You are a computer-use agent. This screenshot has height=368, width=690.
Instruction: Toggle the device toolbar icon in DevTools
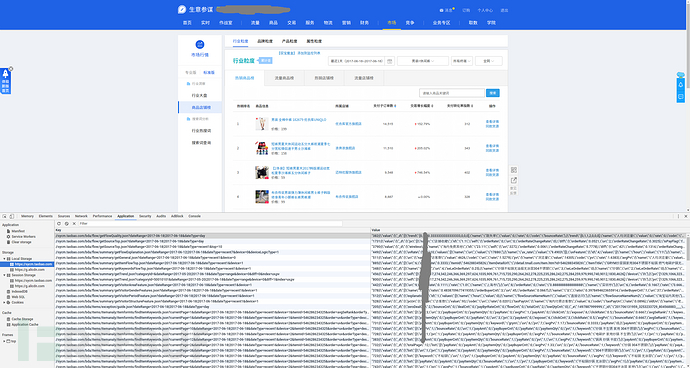point(11,216)
